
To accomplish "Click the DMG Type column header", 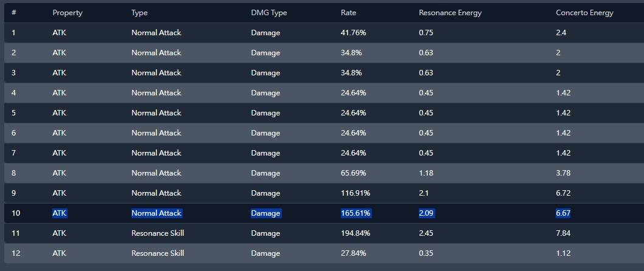I will (268, 13).
